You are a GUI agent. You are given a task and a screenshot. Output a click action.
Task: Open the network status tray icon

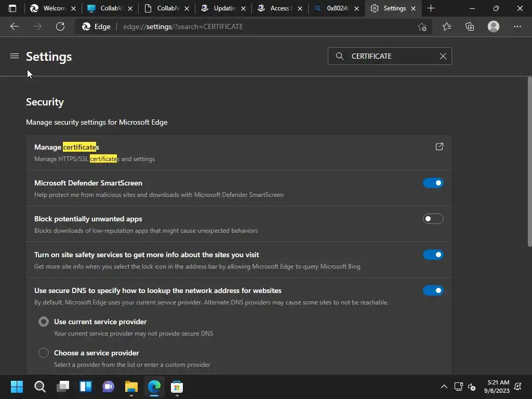coord(458,387)
